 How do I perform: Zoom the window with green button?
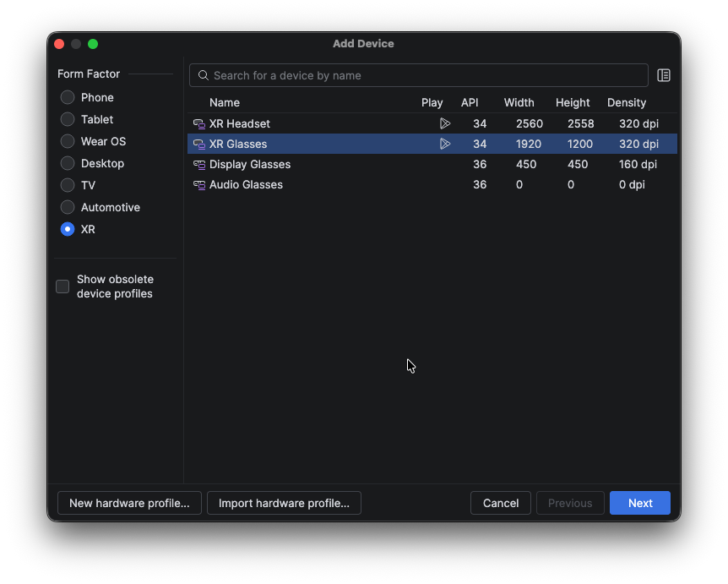click(93, 44)
